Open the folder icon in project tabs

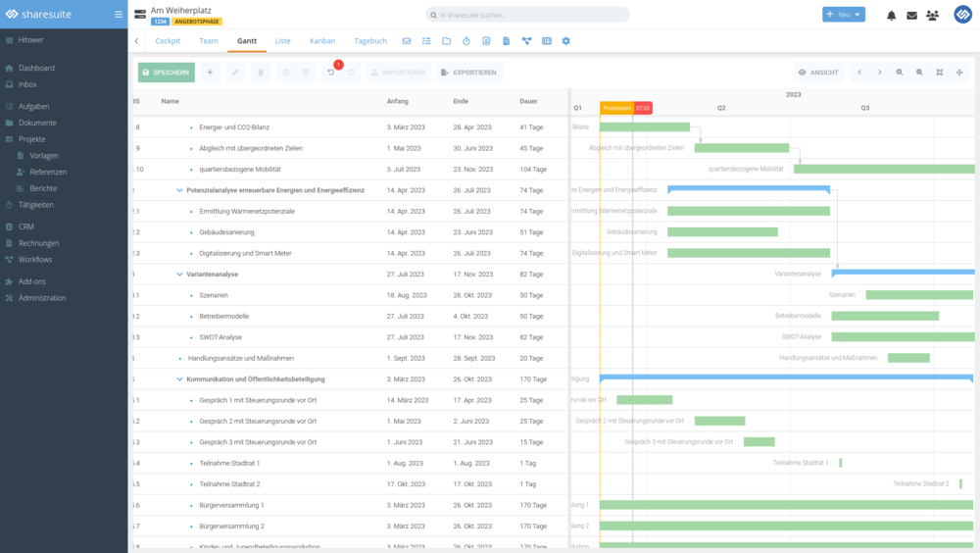coord(446,41)
